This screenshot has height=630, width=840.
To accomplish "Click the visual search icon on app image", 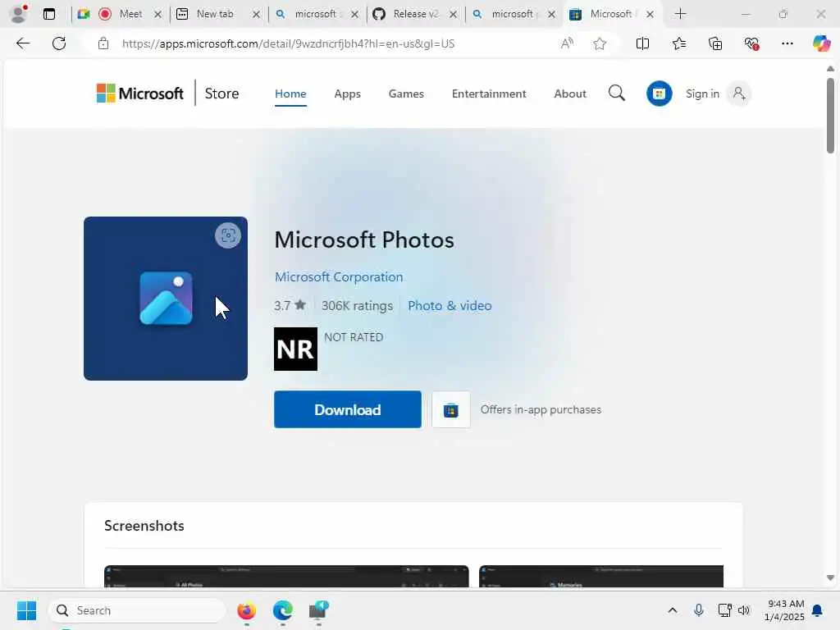I will click(x=228, y=235).
